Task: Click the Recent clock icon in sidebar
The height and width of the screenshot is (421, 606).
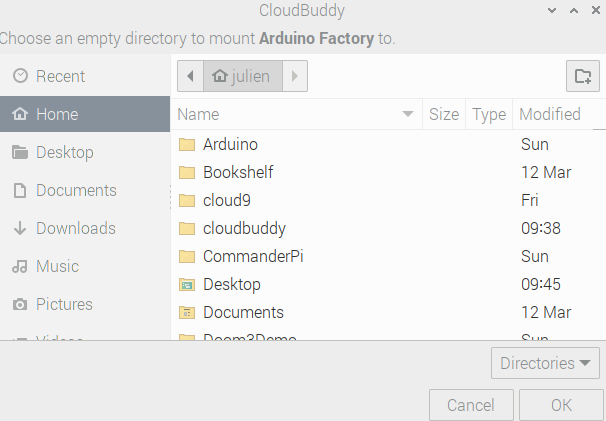Action: 19,76
